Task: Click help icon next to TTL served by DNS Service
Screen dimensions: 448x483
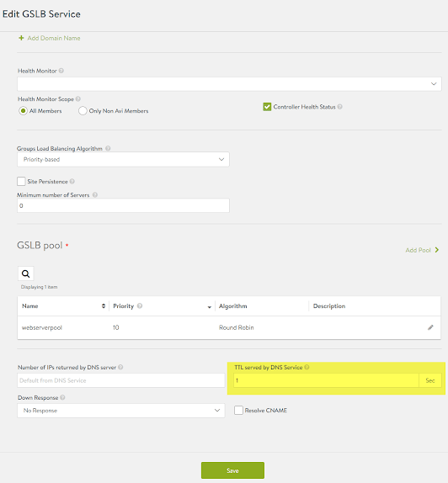Action: (307, 367)
